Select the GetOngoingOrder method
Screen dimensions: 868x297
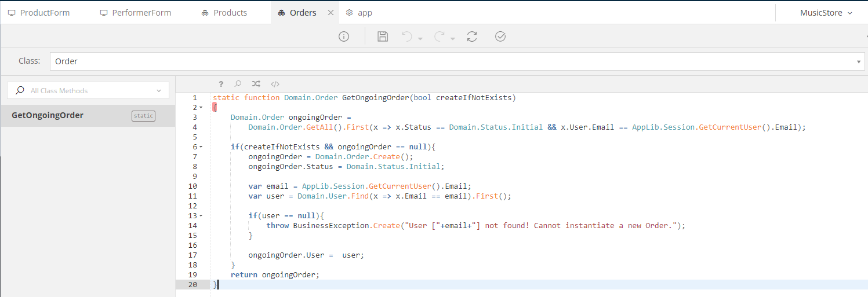point(48,115)
